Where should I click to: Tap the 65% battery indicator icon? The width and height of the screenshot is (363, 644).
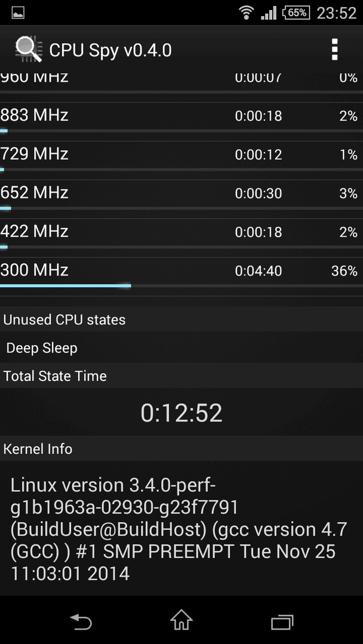coord(296,13)
